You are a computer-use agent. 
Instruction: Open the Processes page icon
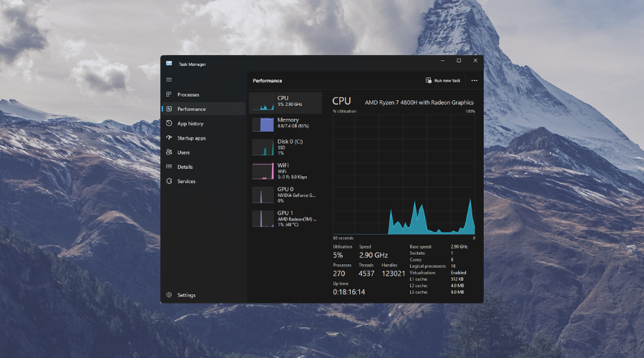(169, 95)
